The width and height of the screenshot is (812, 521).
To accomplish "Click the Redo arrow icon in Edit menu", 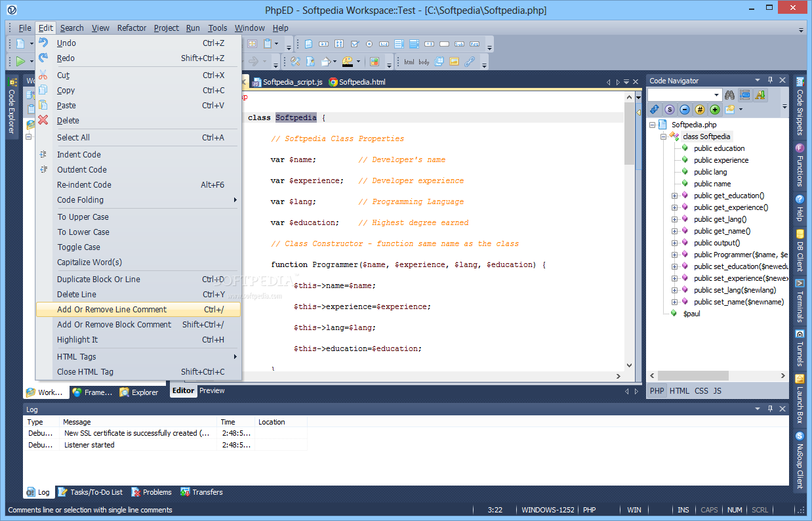I will [x=43, y=58].
